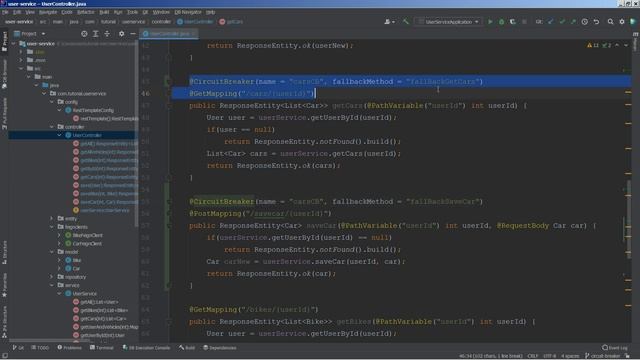
Task: Commit changes using the green checkmark
Action: tap(562, 22)
